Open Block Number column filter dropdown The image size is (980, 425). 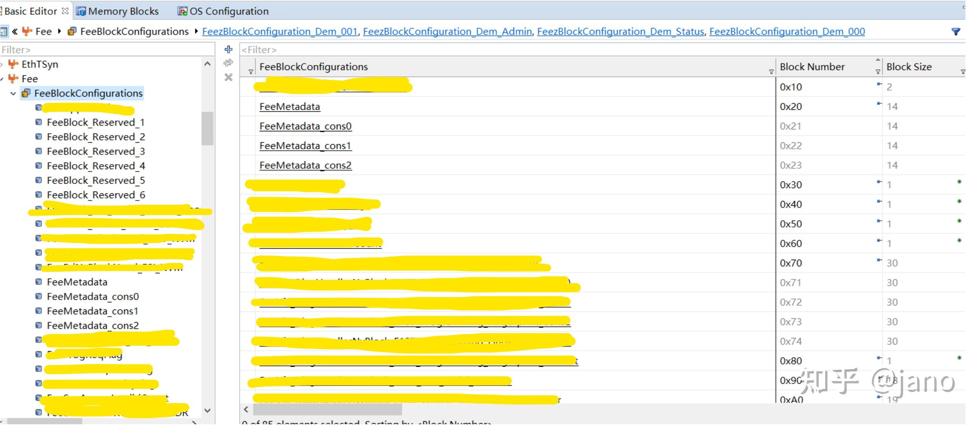pos(878,72)
